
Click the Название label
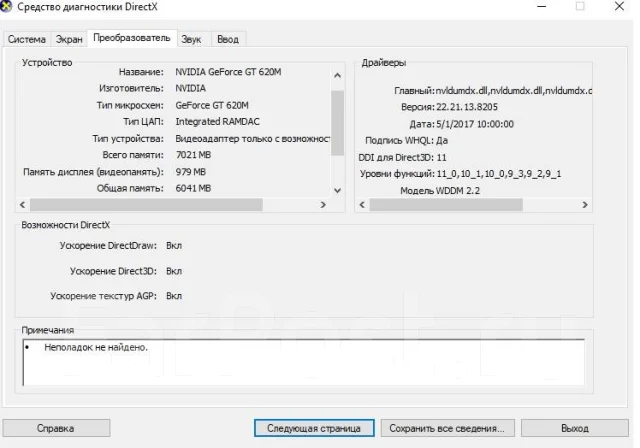(141, 72)
